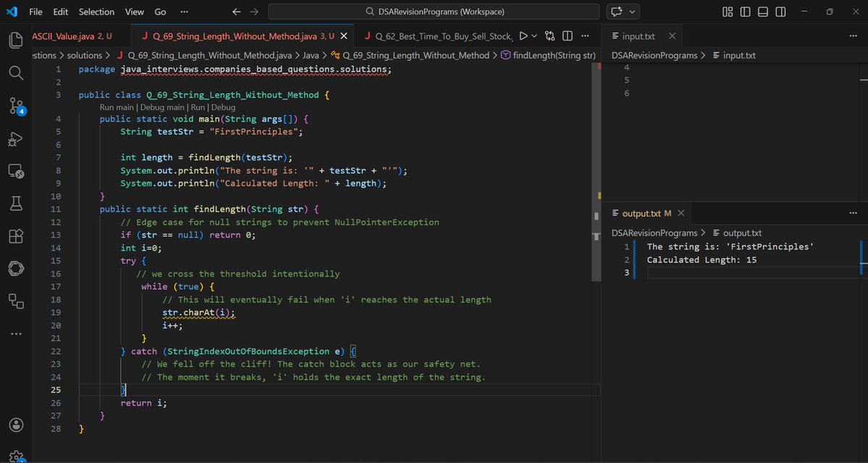This screenshot has height=463, width=868.
Task: Open the Remote Explorer view
Action: point(16,170)
